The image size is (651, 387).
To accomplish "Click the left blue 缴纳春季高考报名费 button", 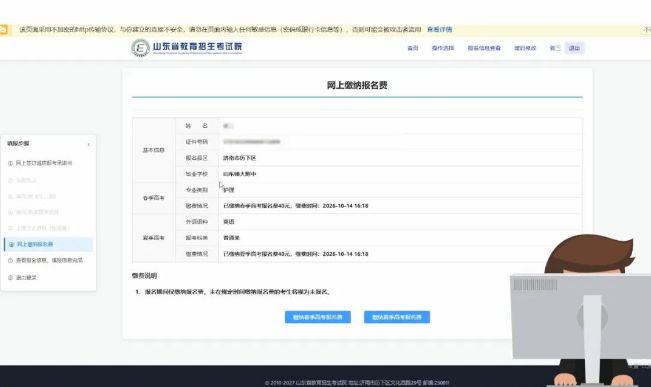I will (x=318, y=317).
